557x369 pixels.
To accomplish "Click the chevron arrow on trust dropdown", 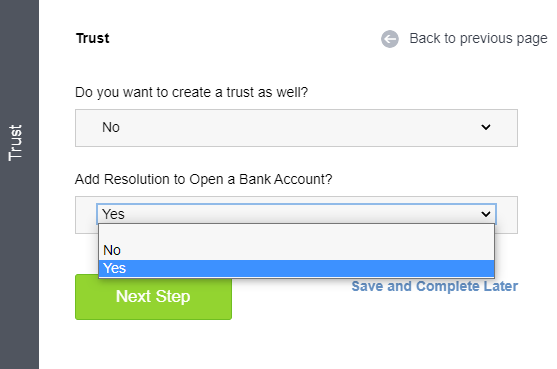I will [486, 127].
